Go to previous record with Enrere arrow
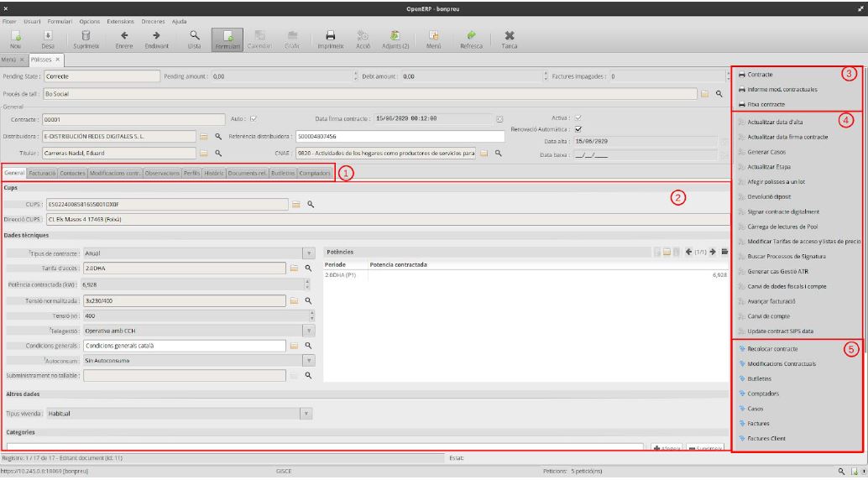Image resolution: width=868 pixels, height=480 pixels. 124,38
